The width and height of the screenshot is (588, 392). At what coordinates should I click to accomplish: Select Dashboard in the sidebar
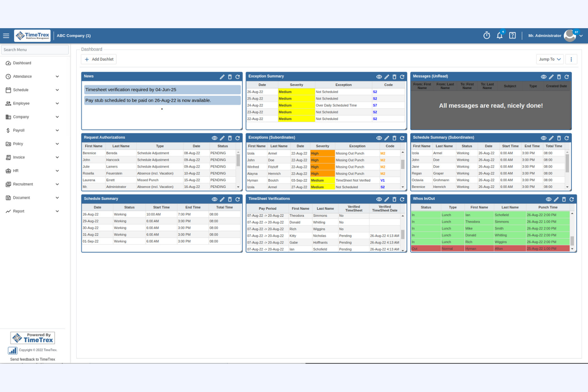(x=22, y=63)
